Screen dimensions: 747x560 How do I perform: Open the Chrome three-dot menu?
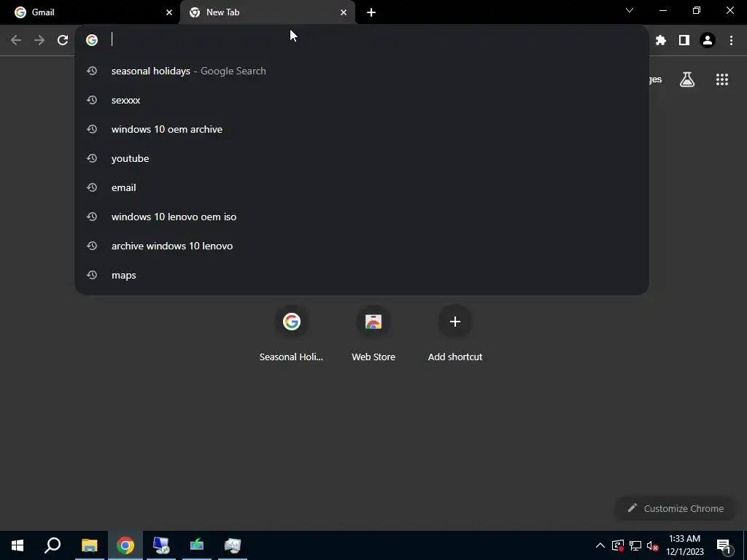tap(731, 40)
